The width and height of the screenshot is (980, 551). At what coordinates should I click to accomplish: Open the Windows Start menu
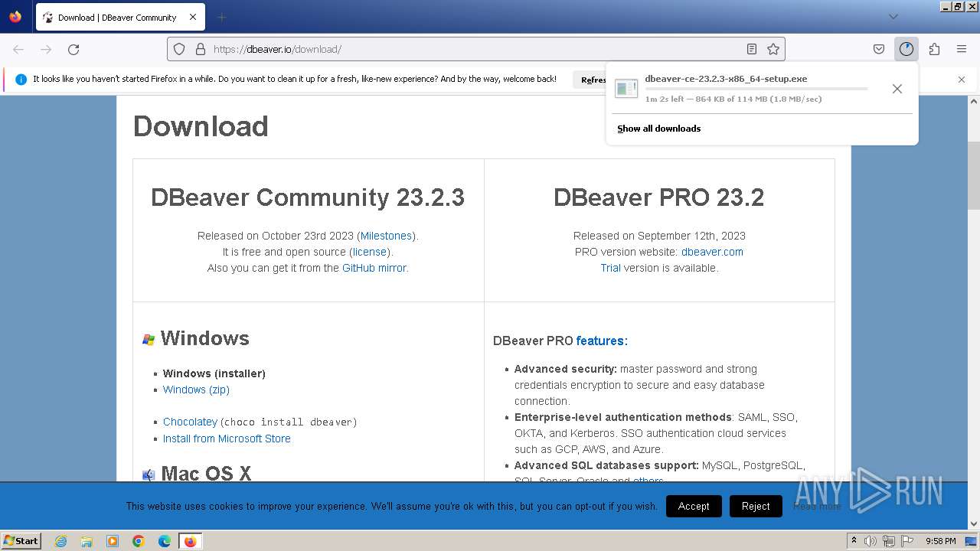tap(21, 540)
